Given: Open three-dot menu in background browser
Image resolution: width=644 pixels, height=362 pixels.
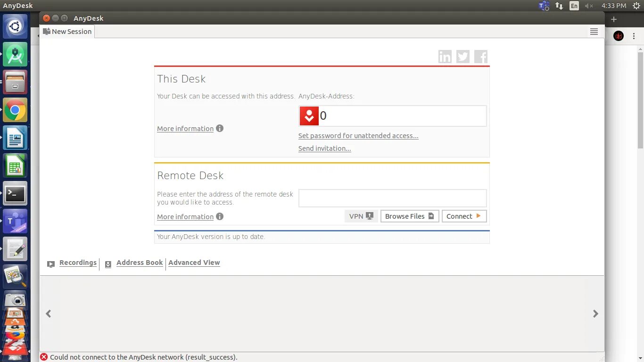Looking at the screenshot, I should (x=634, y=36).
